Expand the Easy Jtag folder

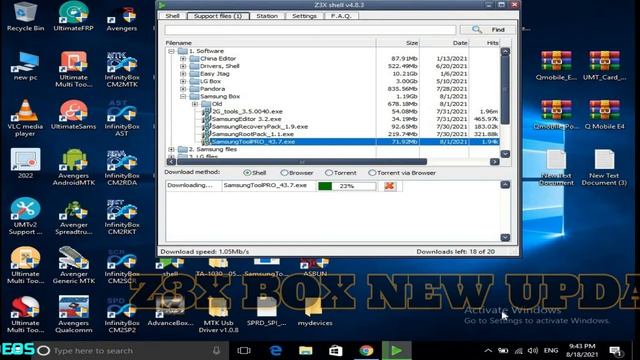[x=183, y=74]
